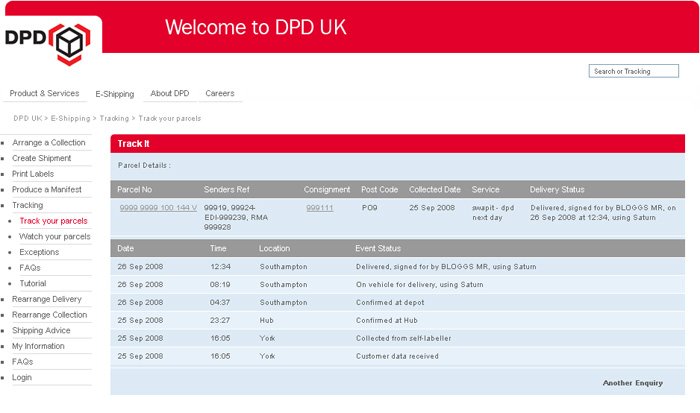The width and height of the screenshot is (700, 413).
Task: Click the Welcome to DPD UK heading
Action: [256, 28]
